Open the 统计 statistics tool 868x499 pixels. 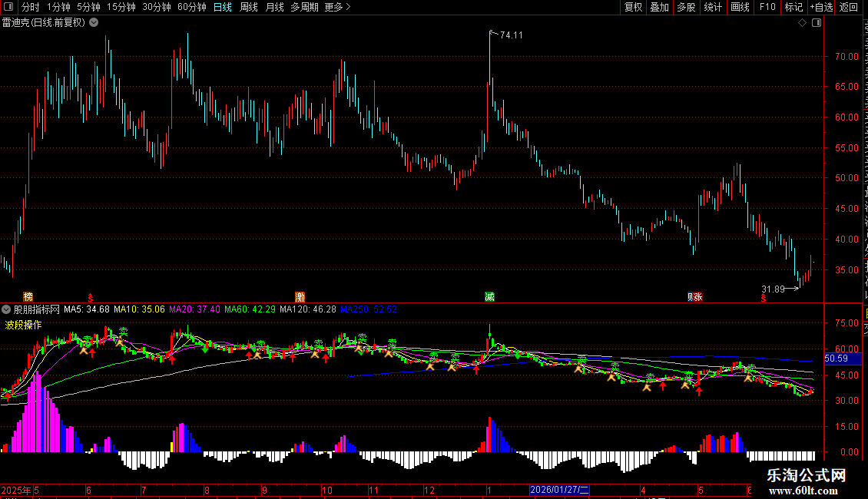[713, 7]
